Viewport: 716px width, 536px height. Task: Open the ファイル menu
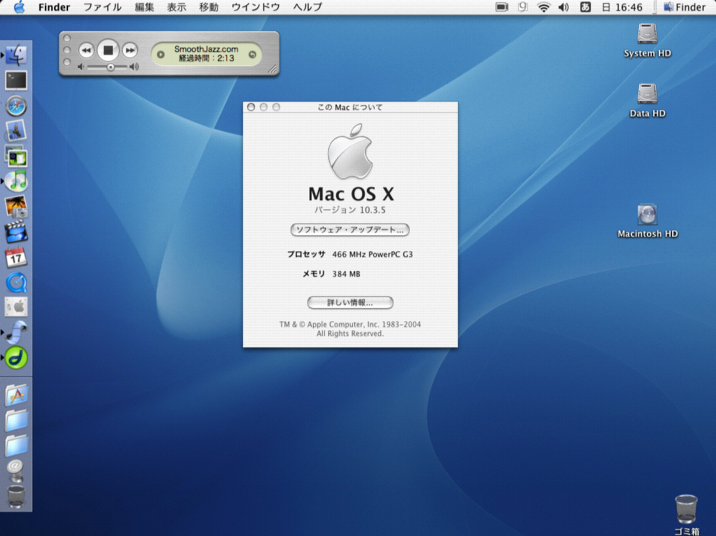point(102,7)
